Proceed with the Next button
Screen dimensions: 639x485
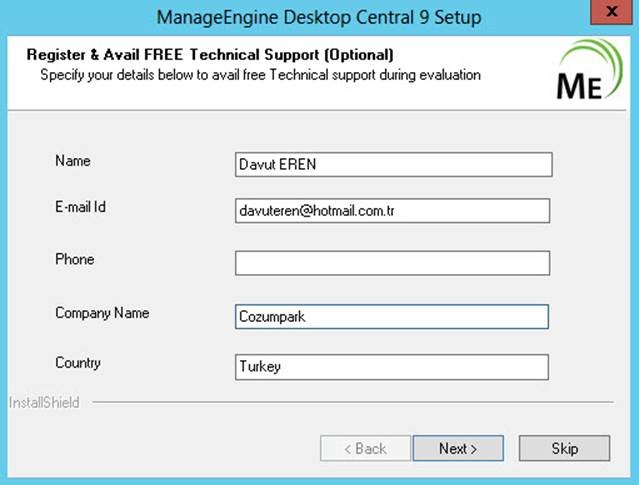458,448
